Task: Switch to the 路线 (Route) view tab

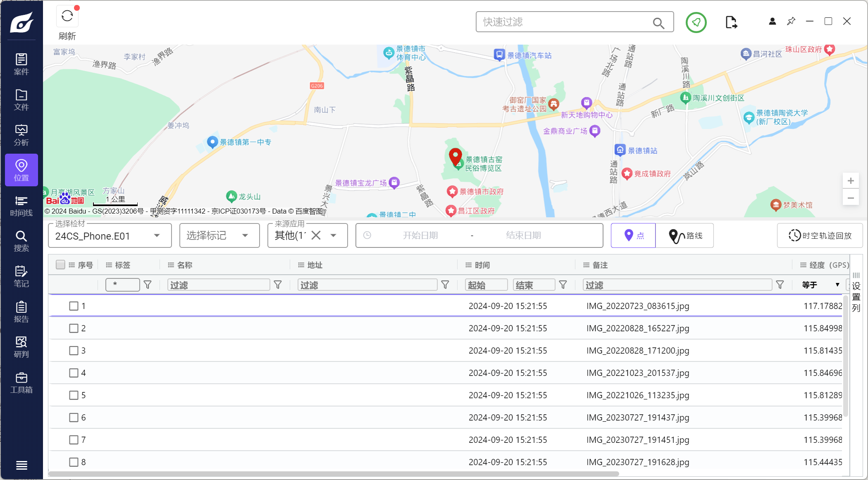Action: tap(684, 235)
